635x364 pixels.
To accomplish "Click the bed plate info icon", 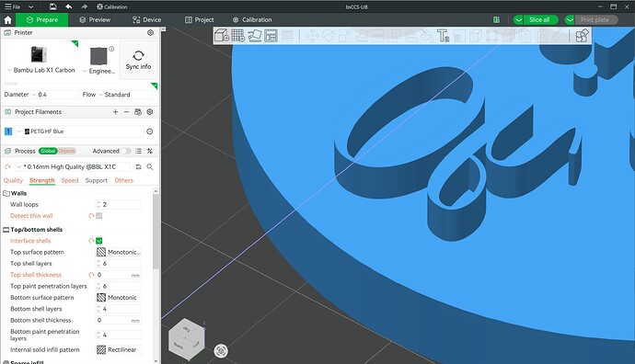I will pos(111,49).
